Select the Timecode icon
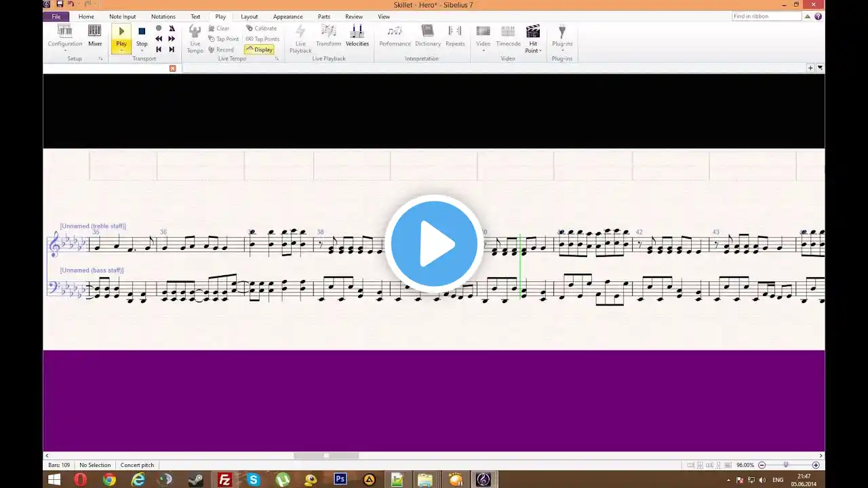The height and width of the screenshot is (488, 868). tap(508, 36)
